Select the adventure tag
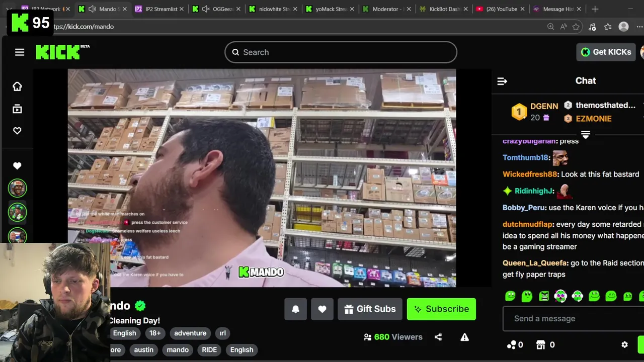The height and width of the screenshot is (362, 644). [190, 333]
